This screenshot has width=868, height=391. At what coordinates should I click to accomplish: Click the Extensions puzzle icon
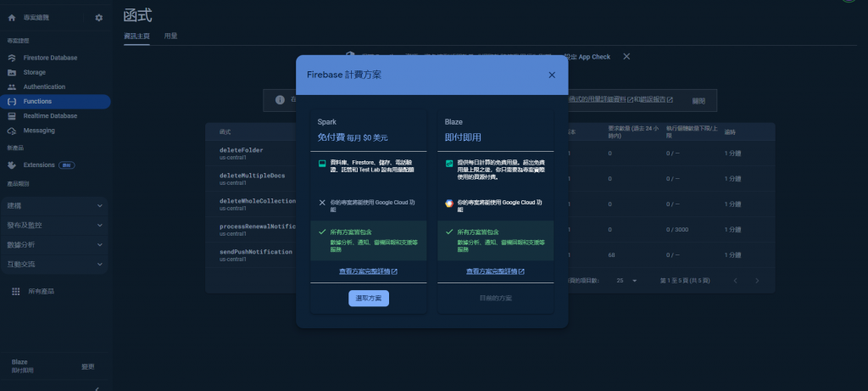pos(12,165)
